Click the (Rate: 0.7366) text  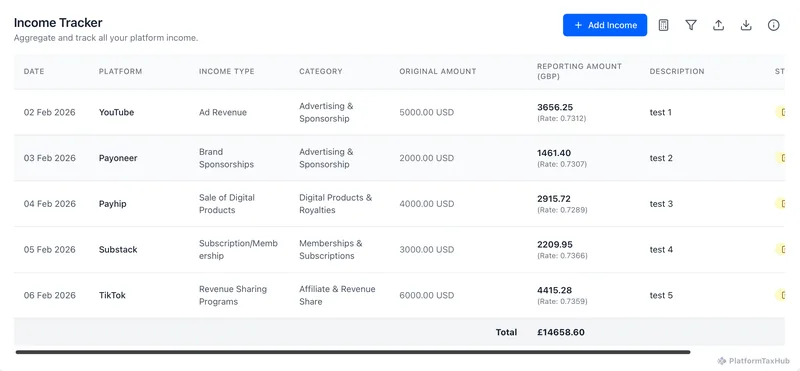point(562,256)
